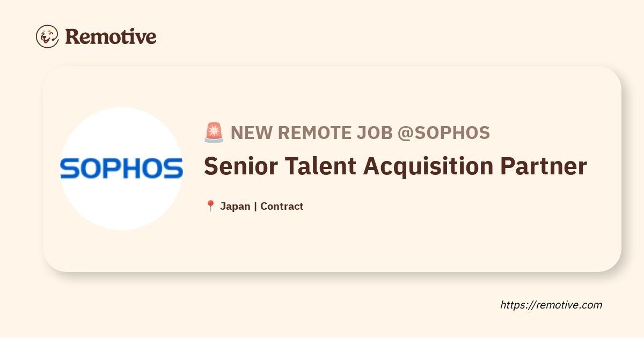Click the white circle edge around the Sophos logo
This screenshot has height=338, width=644.
click(x=121, y=110)
